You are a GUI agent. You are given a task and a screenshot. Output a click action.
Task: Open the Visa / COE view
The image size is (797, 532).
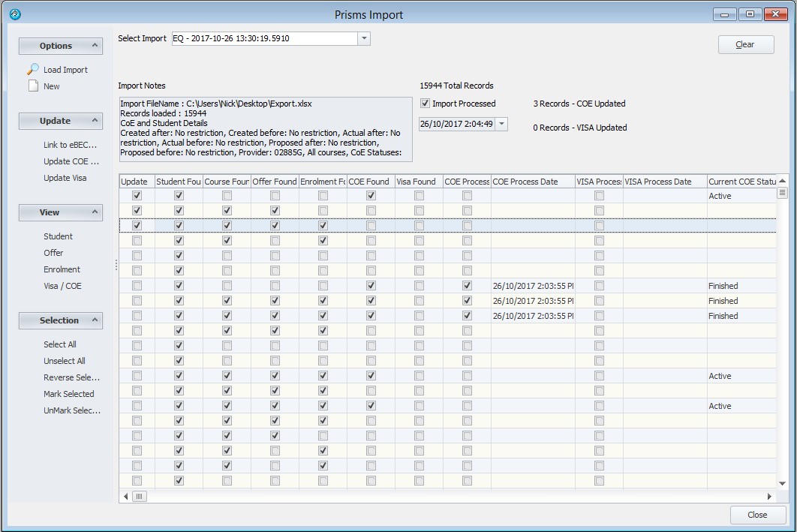click(62, 286)
